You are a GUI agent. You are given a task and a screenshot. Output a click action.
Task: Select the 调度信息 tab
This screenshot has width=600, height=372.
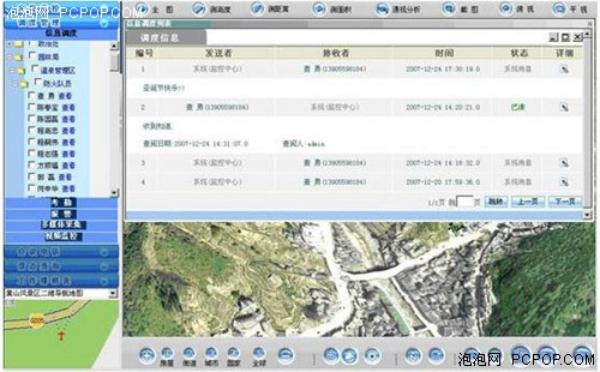pos(166,38)
